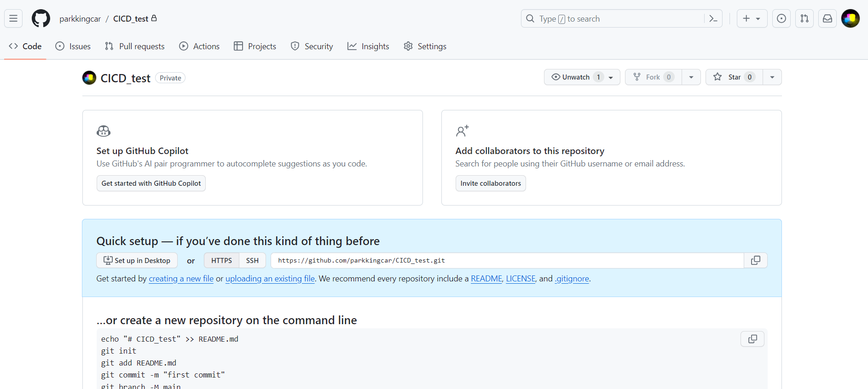Click the Set up in Desktop button
The image size is (868, 389).
coord(137,260)
